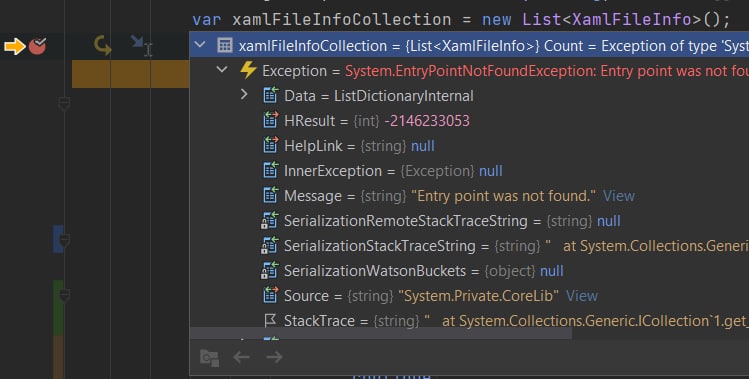Select the "Entry point was not found." message text

(x=503, y=196)
